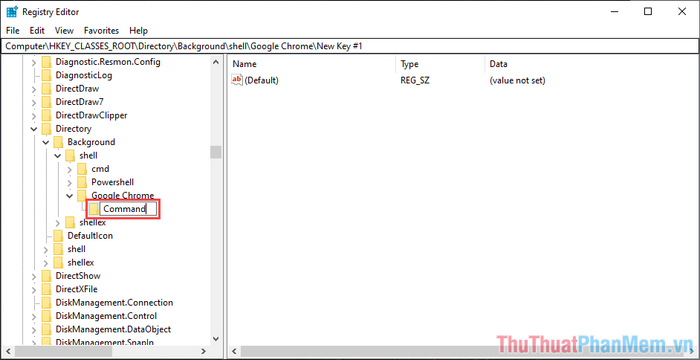Click the REG_SZ type cell
The width and height of the screenshot is (700, 360).
coord(415,81)
